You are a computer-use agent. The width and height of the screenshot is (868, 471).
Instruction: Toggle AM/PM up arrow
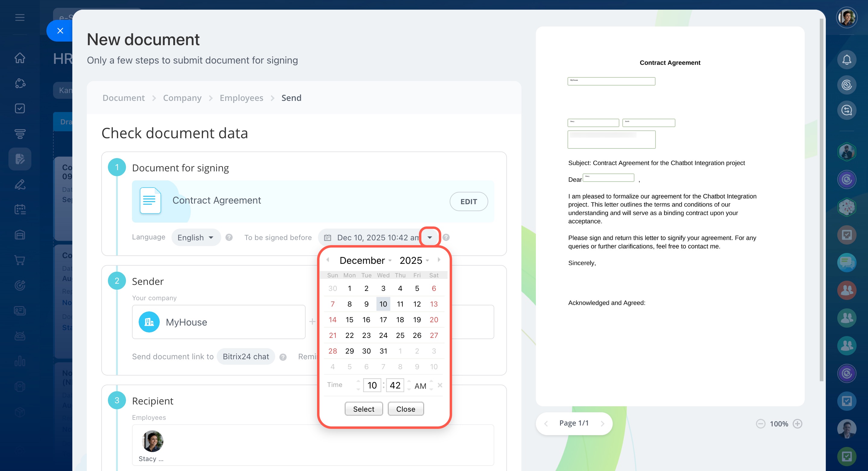pyautogui.click(x=431, y=382)
